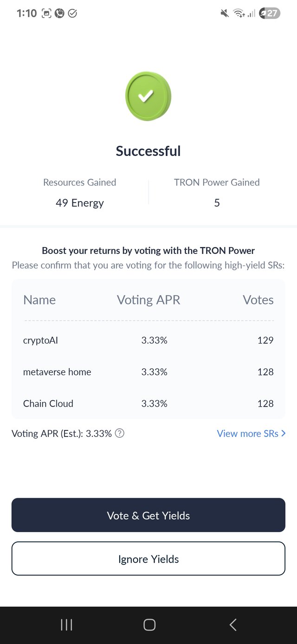This screenshot has width=297, height=644.
Task: Tap screen-capture icon beside the clock
Action: (x=46, y=13)
